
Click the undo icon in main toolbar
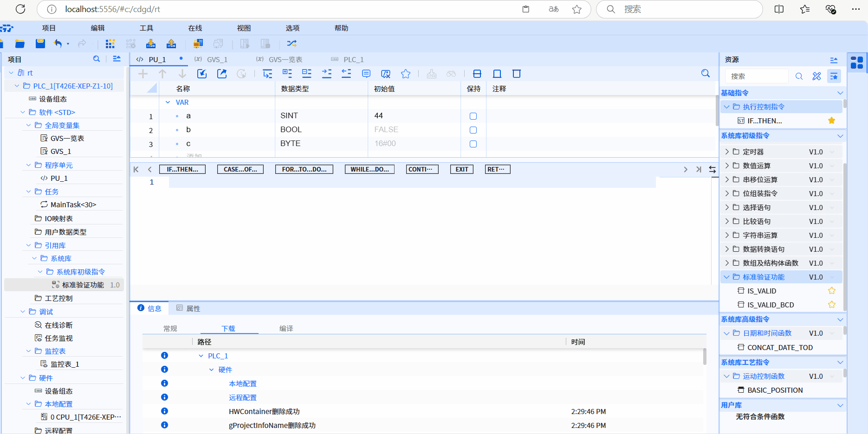click(58, 43)
